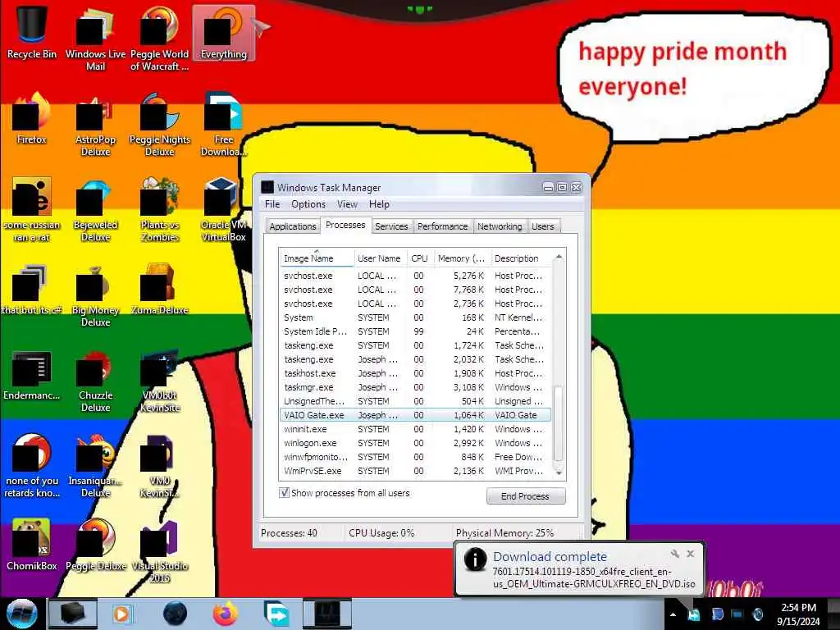840x630 pixels.
Task: Open Bejeweled Deluxe desktop icon
Action: pyautogui.click(x=95, y=210)
